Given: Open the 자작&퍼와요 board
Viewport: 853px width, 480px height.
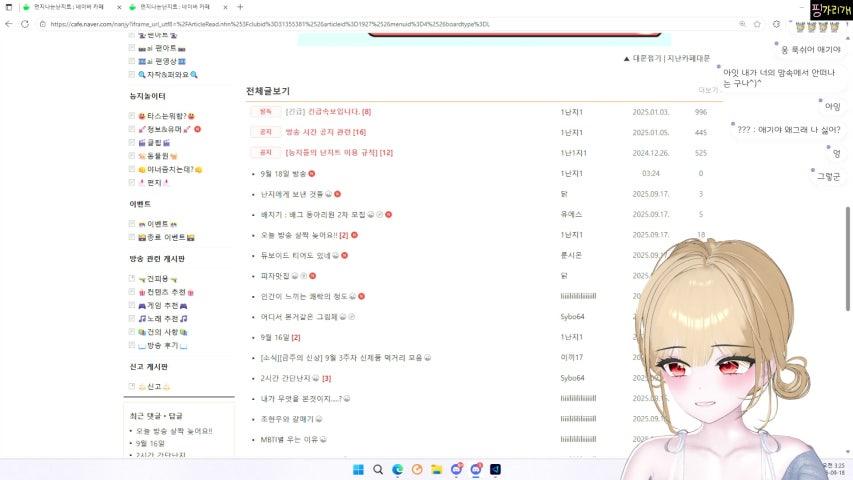Looking at the screenshot, I should 168,75.
